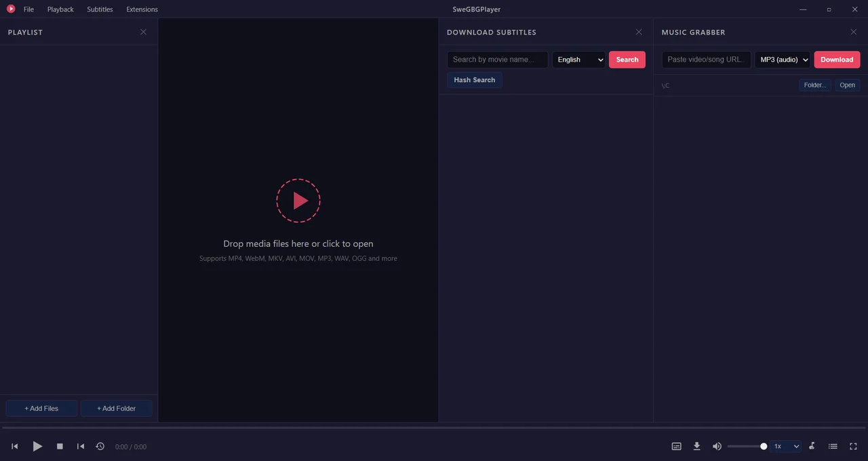Close the Music Grabber panel
This screenshot has height=461, width=868.
(853, 32)
